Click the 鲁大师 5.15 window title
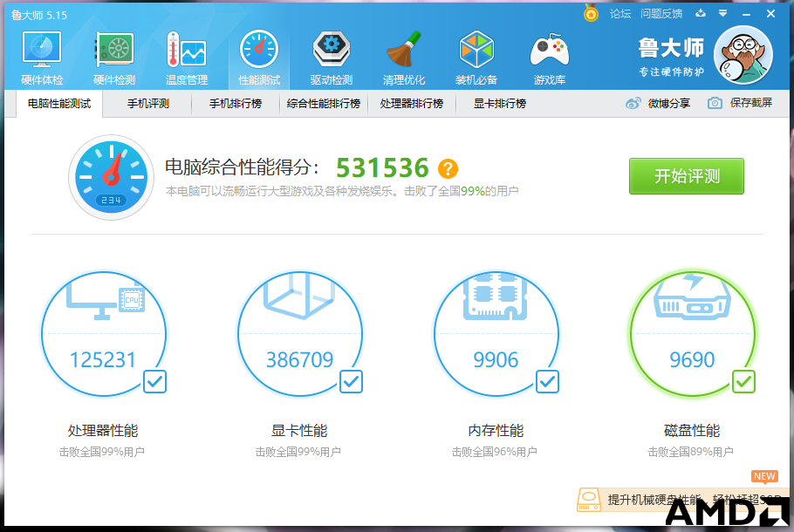Image resolution: width=794 pixels, height=532 pixels. pos(39,15)
